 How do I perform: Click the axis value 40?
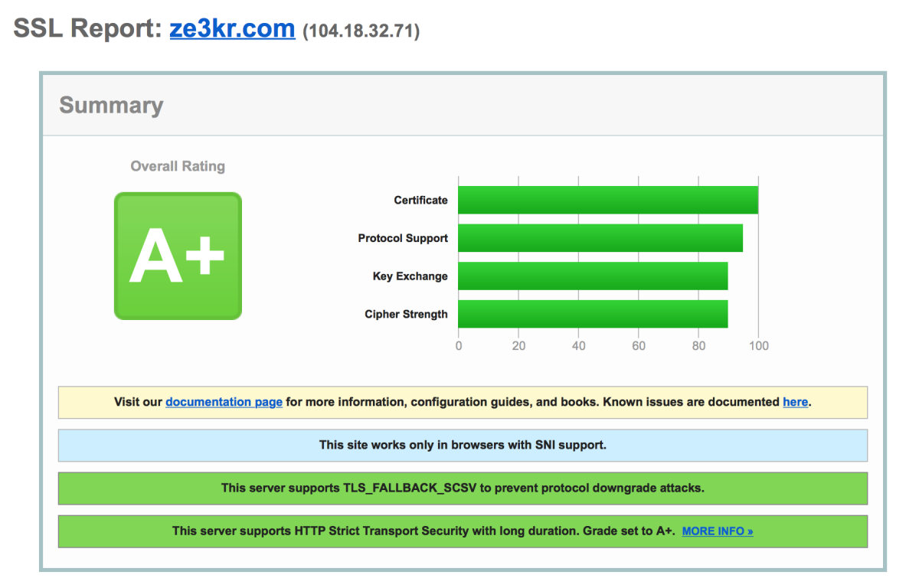(x=578, y=346)
